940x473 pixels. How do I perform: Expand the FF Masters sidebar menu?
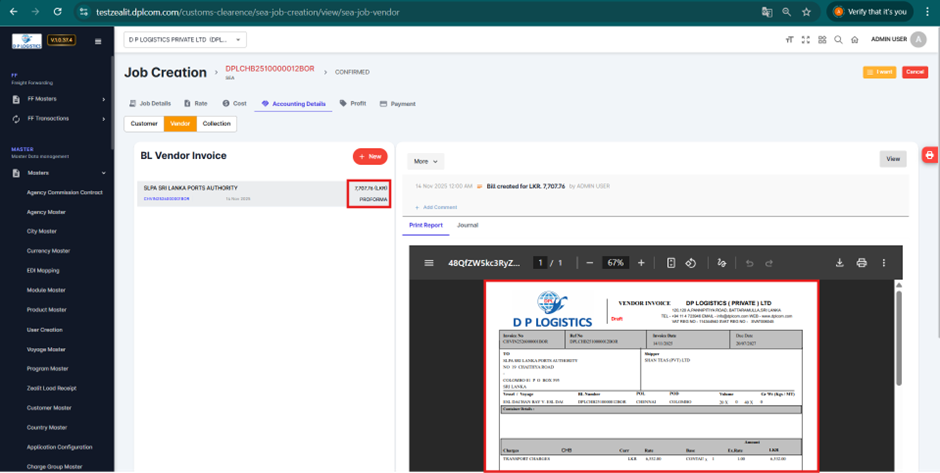(58, 99)
